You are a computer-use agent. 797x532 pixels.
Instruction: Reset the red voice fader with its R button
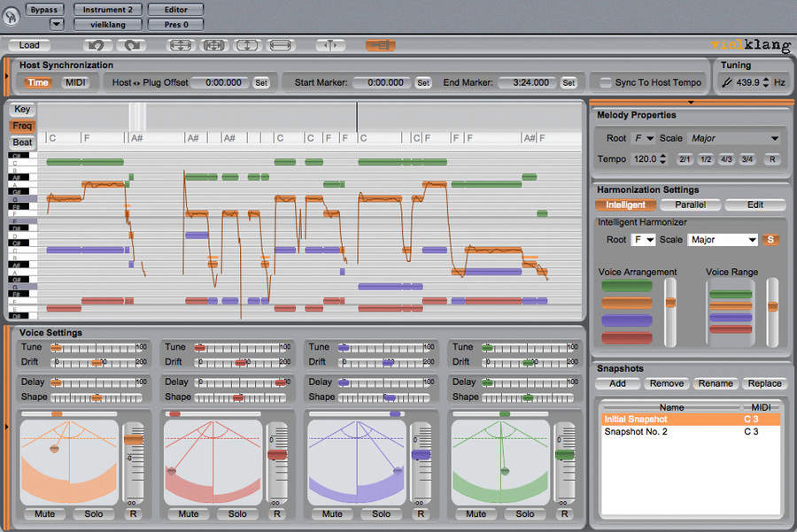point(277,513)
